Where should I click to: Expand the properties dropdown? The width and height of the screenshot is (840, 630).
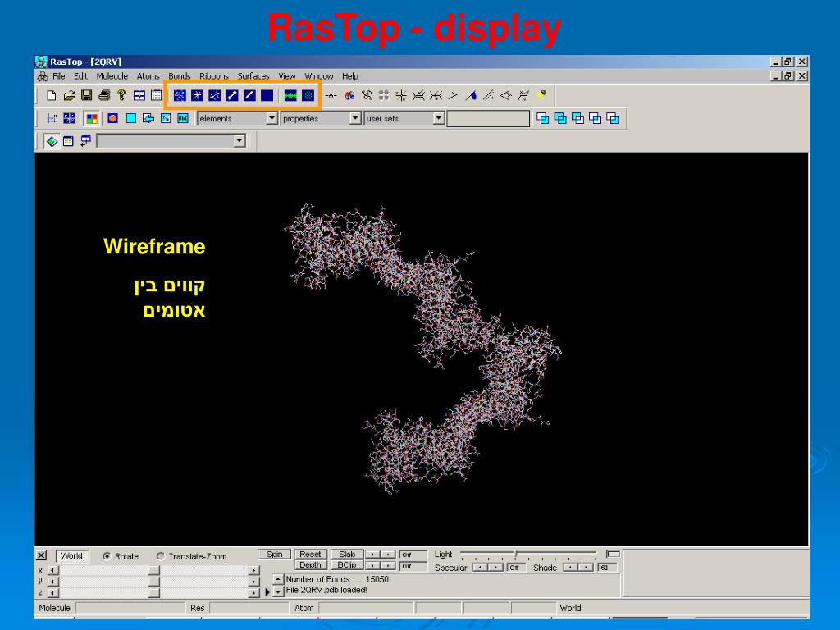point(355,118)
